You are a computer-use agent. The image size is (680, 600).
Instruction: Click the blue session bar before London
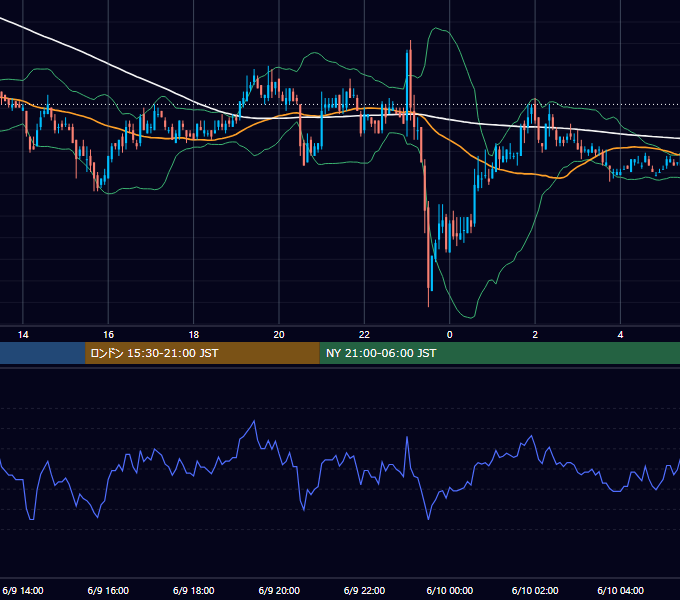(x=42, y=353)
